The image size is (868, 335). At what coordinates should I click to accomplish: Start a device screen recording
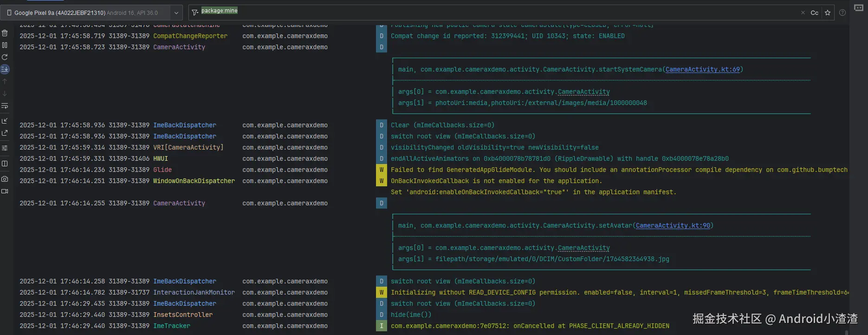(5, 191)
